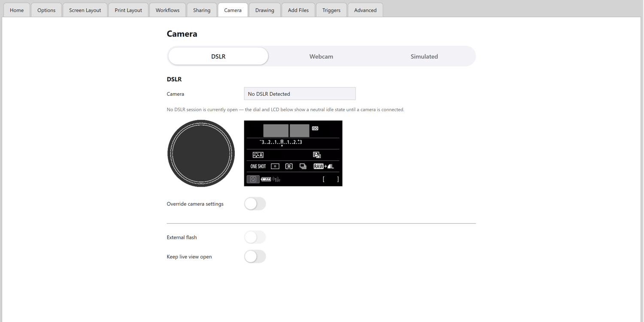Click the 'No DSLR session is currently open' note

286,109
